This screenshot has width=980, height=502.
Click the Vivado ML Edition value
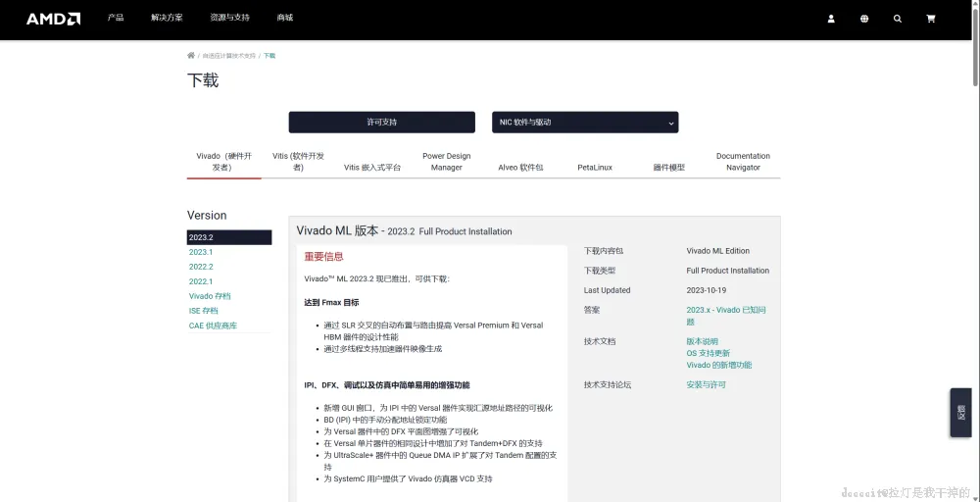[717, 251]
